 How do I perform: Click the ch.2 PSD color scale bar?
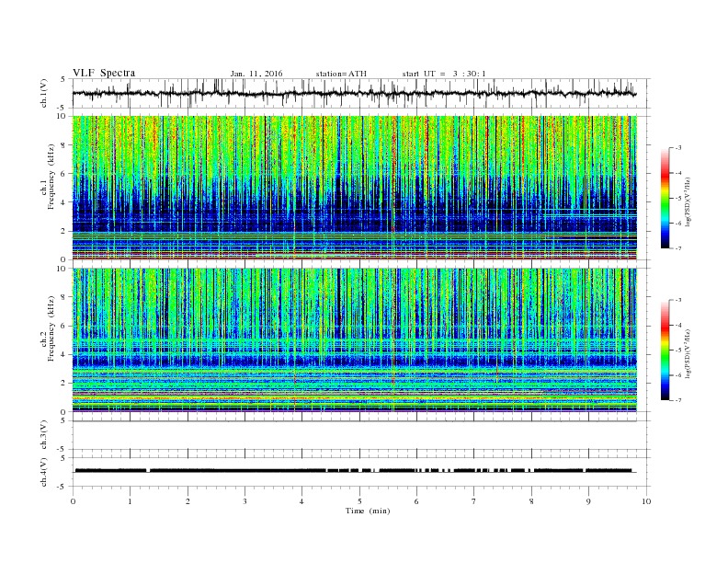pos(665,350)
